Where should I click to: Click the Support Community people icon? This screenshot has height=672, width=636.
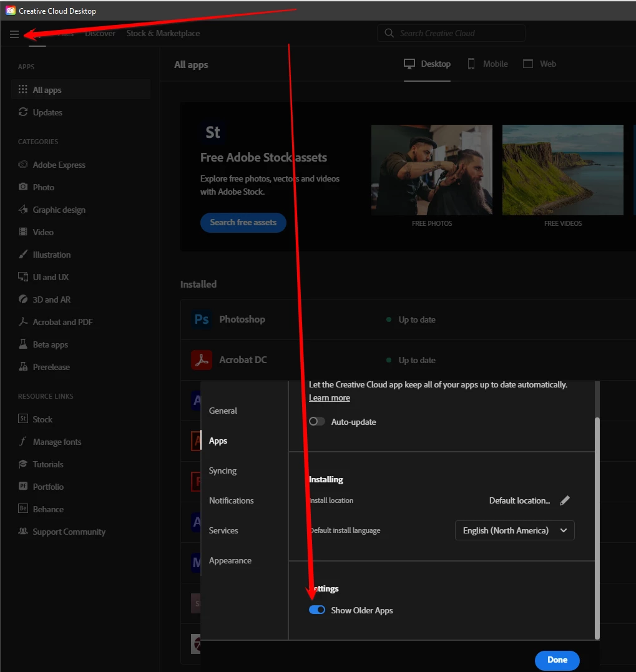pyautogui.click(x=22, y=531)
